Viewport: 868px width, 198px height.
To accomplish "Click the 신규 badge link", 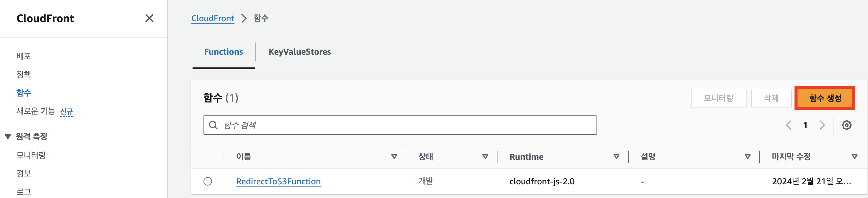I will [67, 111].
